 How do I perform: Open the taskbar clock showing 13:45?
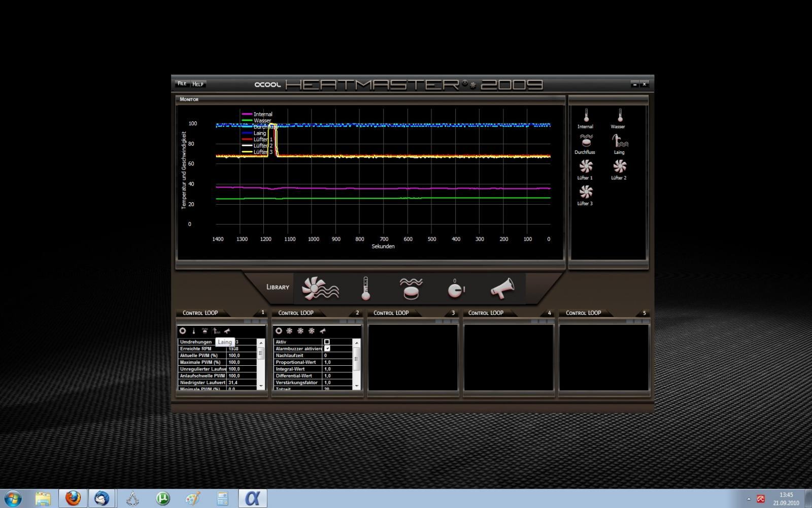pos(786,499)
